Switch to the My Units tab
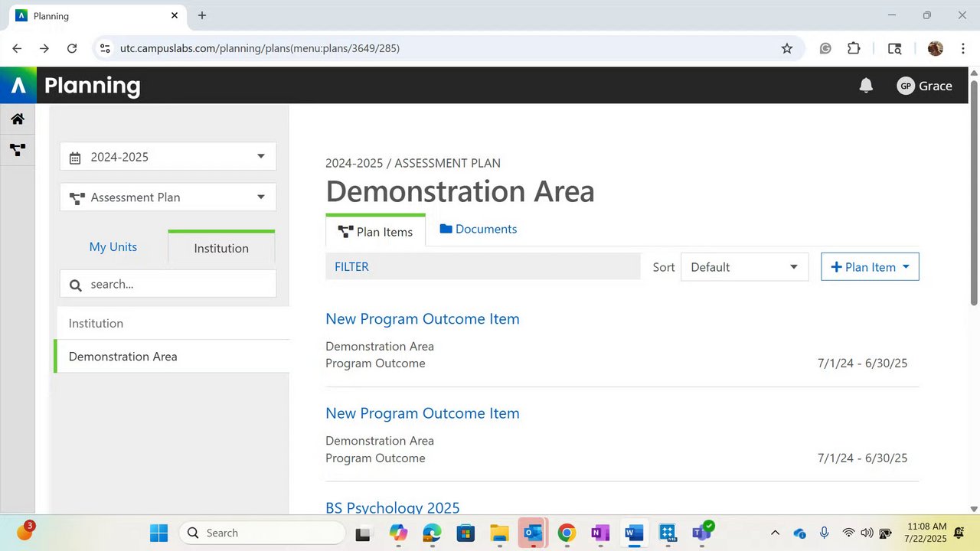The width and height of the screenshot is (980, 551). click(113, 247)
